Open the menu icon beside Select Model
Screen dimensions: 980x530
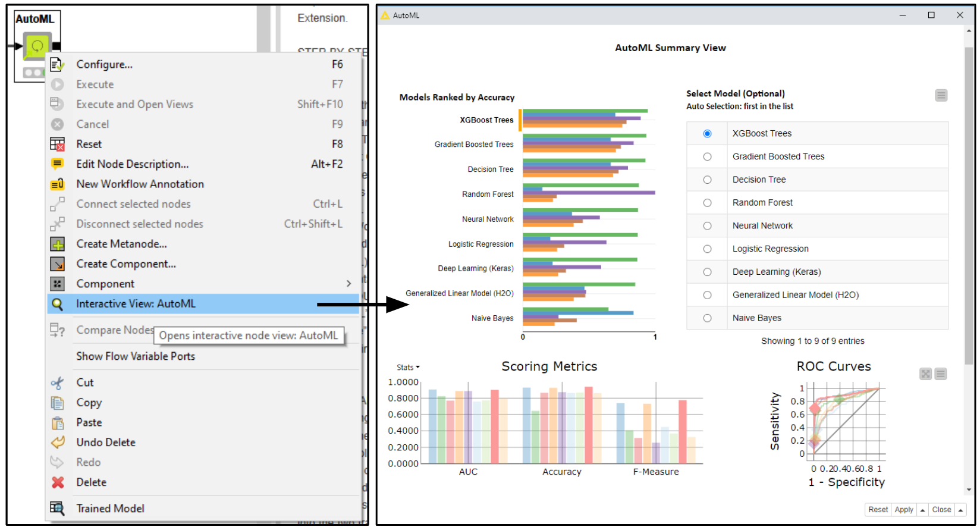pos(941,95)
